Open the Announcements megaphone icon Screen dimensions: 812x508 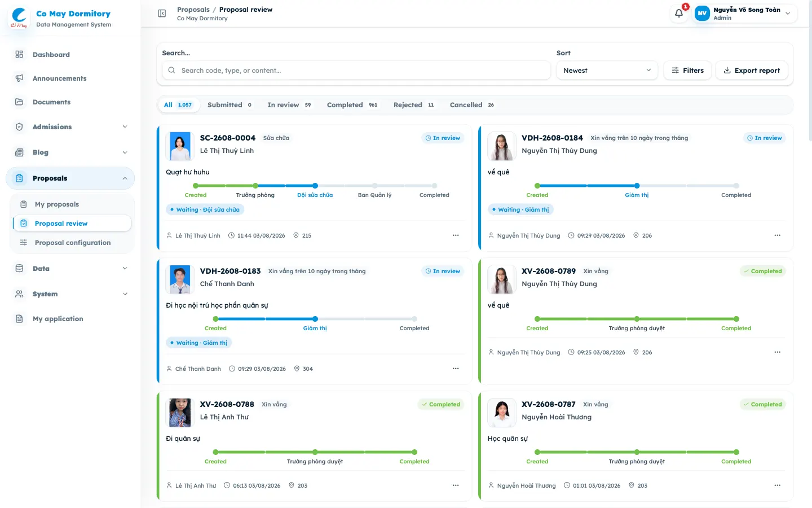click(x=19, y=78)
